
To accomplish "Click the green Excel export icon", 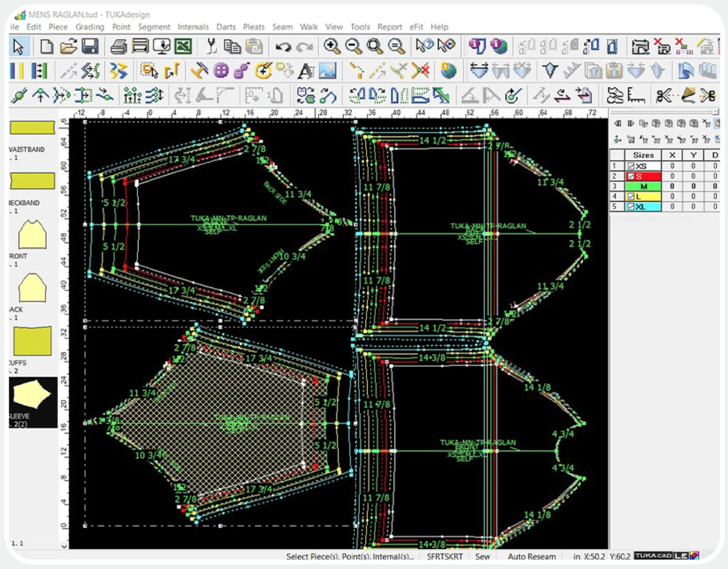I will tap(183, 47).
